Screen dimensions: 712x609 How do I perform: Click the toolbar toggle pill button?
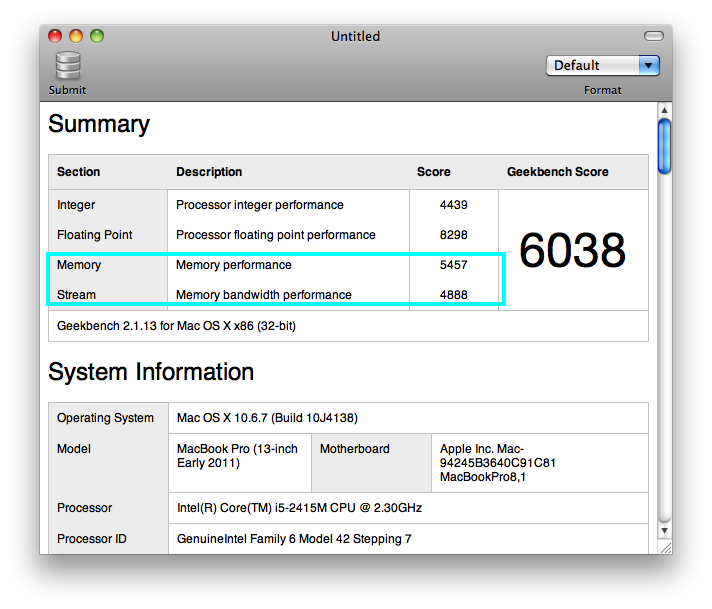653,36
